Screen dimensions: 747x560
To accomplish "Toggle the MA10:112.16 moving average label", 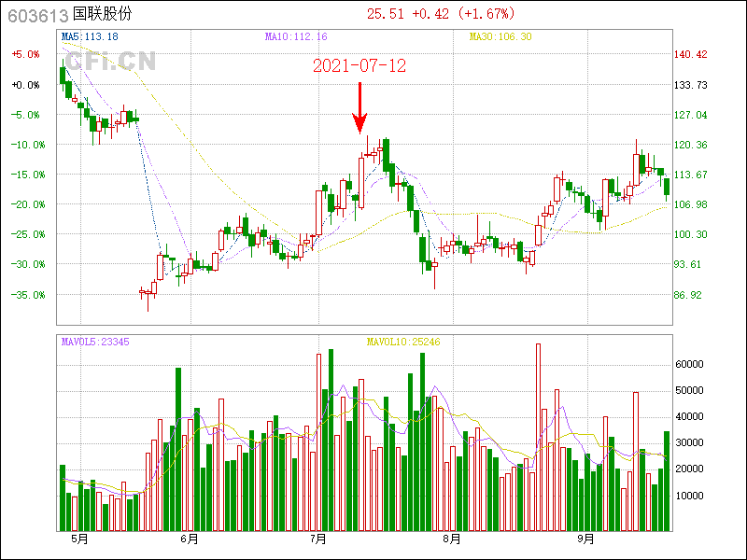I will click(x=296, y=36).
